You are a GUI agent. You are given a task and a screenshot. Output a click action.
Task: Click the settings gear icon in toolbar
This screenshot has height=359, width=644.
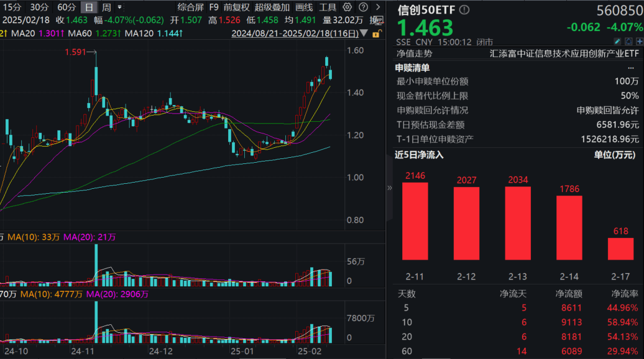346,7
